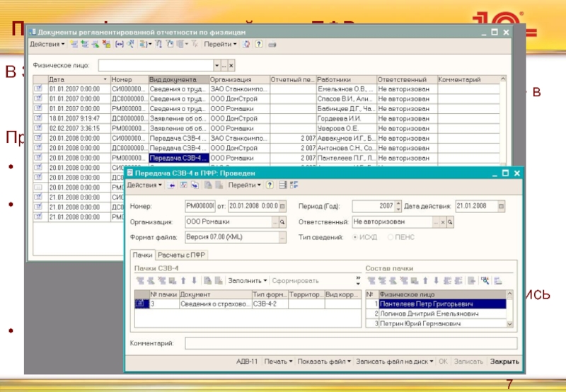Click into the Комментарий input field

pos(350,343)
